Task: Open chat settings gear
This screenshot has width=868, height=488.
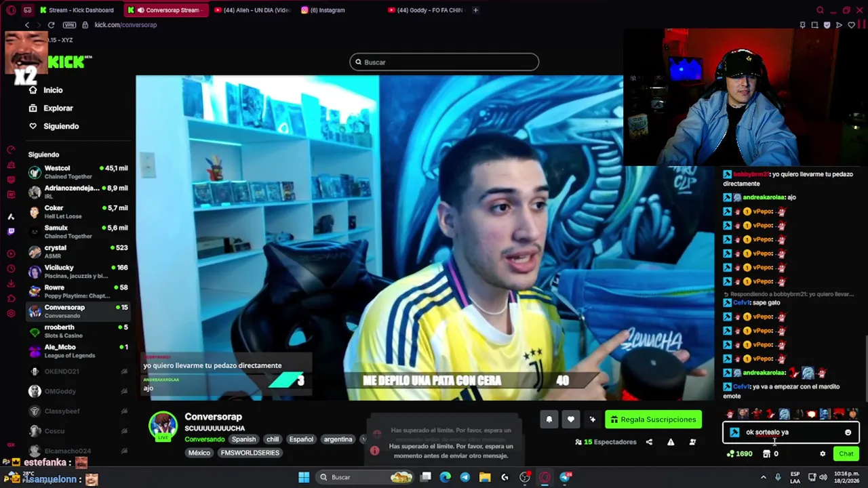Action: click(x=823, y=454)
